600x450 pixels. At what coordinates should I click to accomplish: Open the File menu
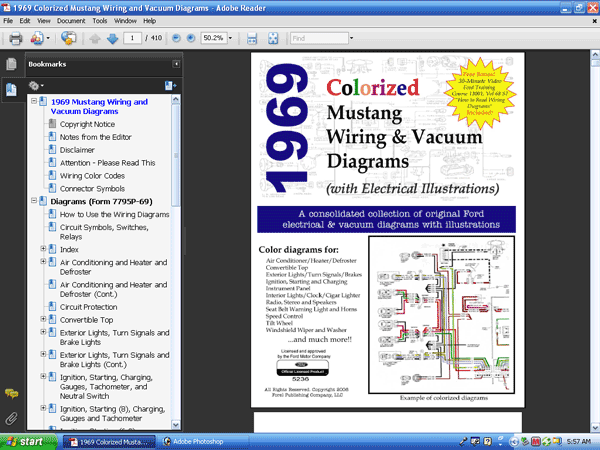[8, 21]
